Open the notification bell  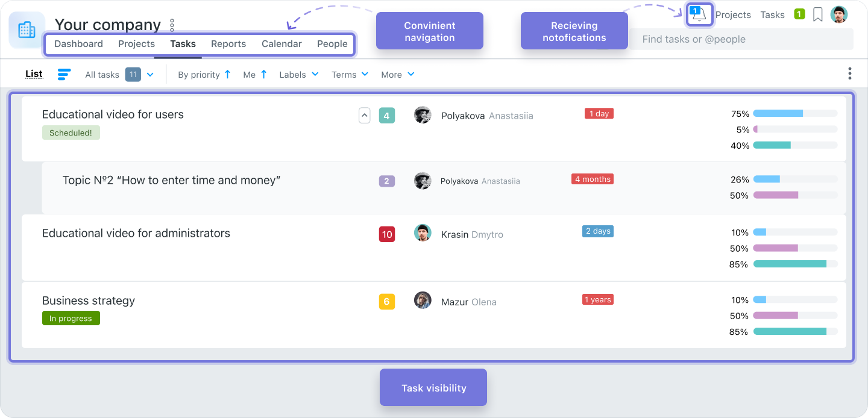click(x=699, y=13)
